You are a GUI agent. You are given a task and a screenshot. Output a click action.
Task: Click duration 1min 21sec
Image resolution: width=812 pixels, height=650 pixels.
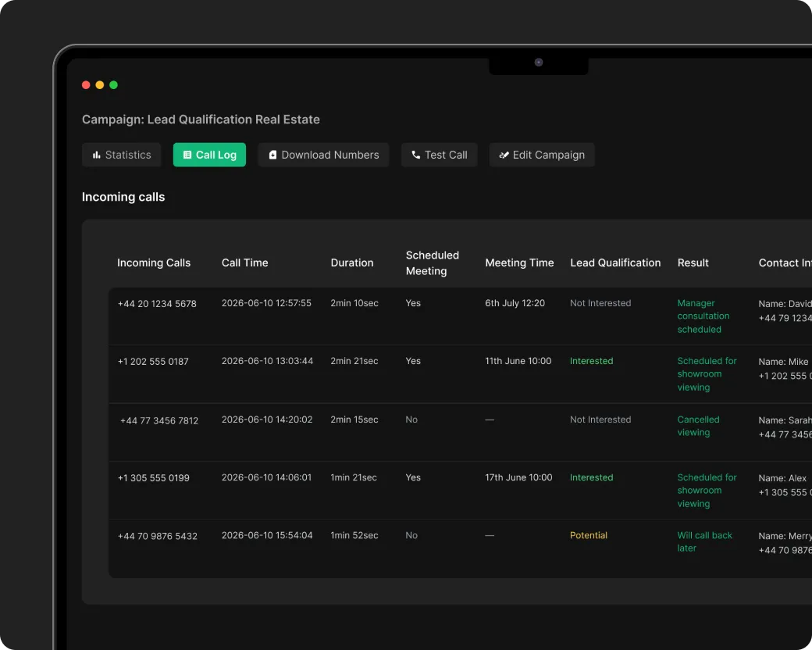354,477
